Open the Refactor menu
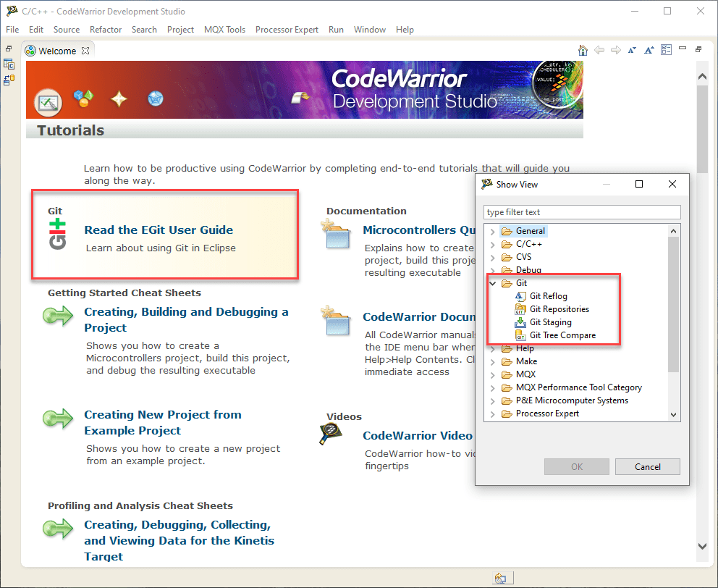The image size is (718, 588). (106, 30)
